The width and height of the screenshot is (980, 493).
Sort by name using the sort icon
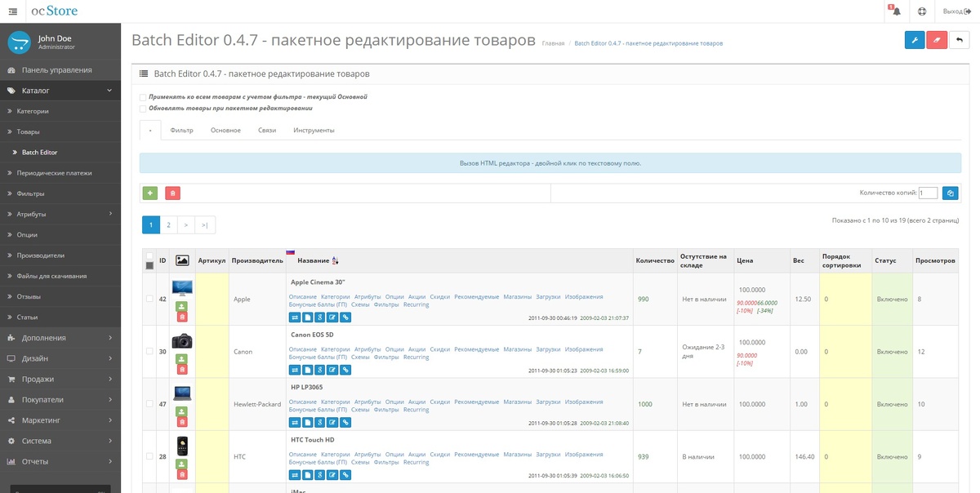[x=335, y=260]
